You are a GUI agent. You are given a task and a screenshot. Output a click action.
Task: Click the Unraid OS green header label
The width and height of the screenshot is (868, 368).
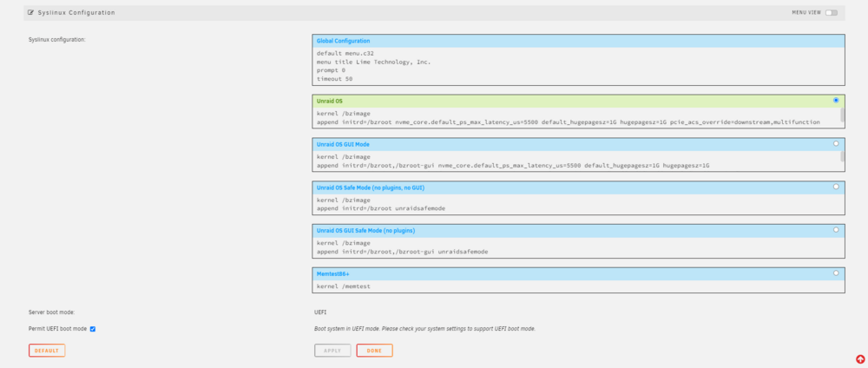pyautogui.click(x=329, y=101)
